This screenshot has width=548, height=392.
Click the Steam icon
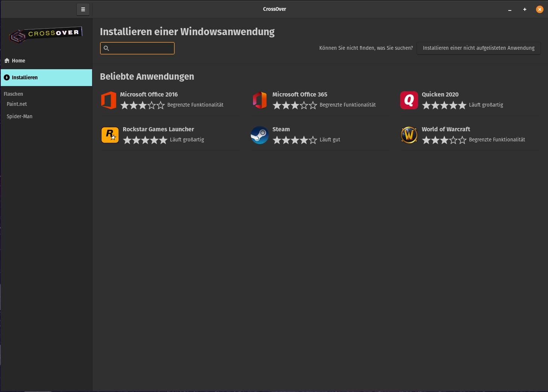(260, 135)
